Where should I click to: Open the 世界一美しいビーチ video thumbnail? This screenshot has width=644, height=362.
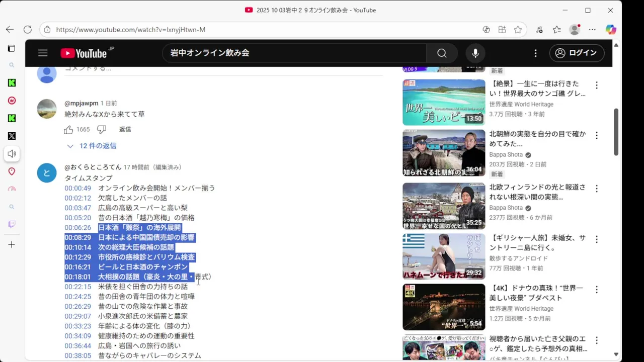coord(444,103)
